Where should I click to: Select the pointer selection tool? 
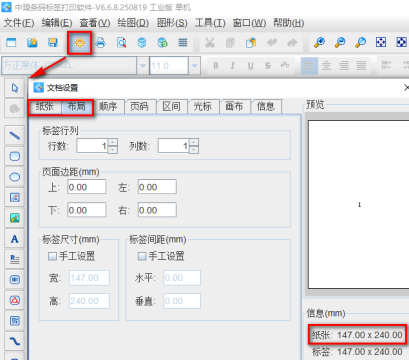[x=15, y=88]
